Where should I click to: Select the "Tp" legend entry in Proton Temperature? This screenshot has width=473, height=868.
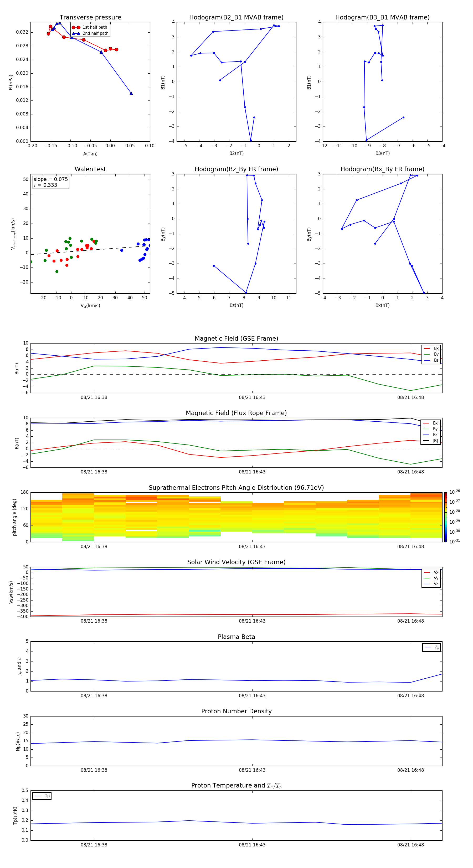pos(42,796)
